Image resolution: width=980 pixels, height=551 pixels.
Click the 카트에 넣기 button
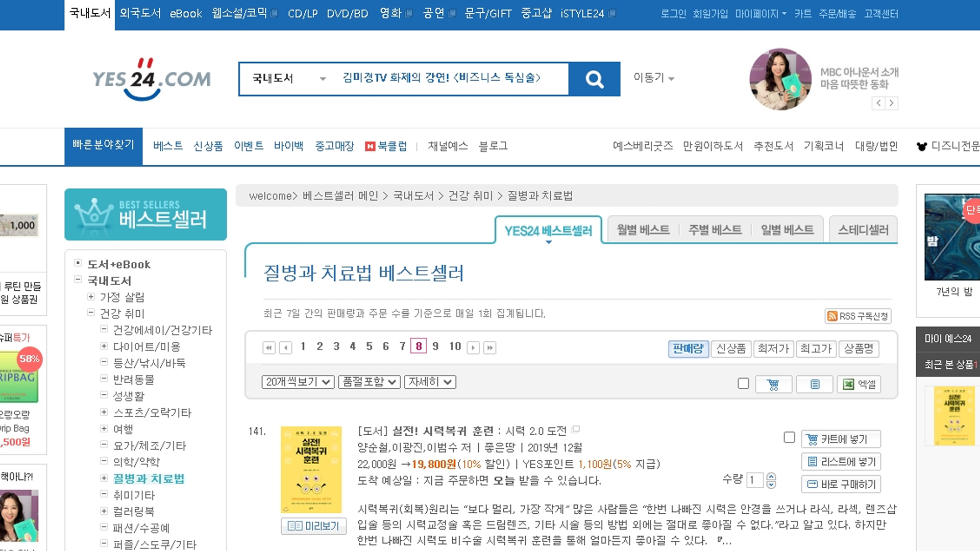(x=841, y=439)
